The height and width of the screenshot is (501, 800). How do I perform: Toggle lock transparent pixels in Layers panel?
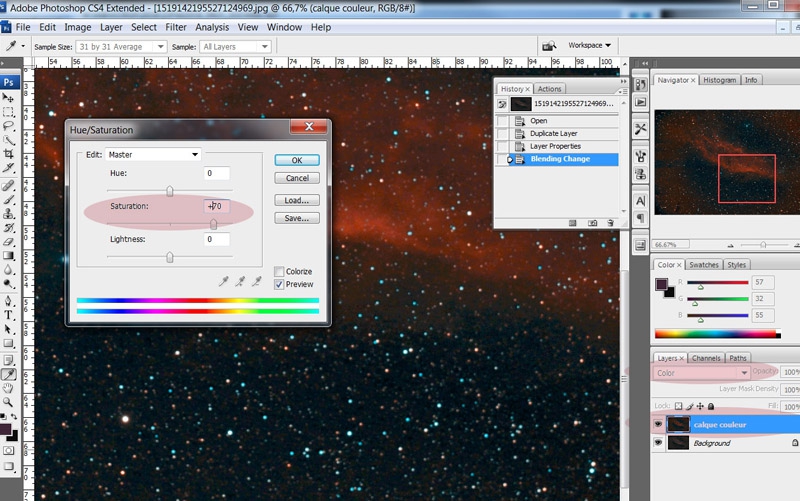[x=678, y=406]
